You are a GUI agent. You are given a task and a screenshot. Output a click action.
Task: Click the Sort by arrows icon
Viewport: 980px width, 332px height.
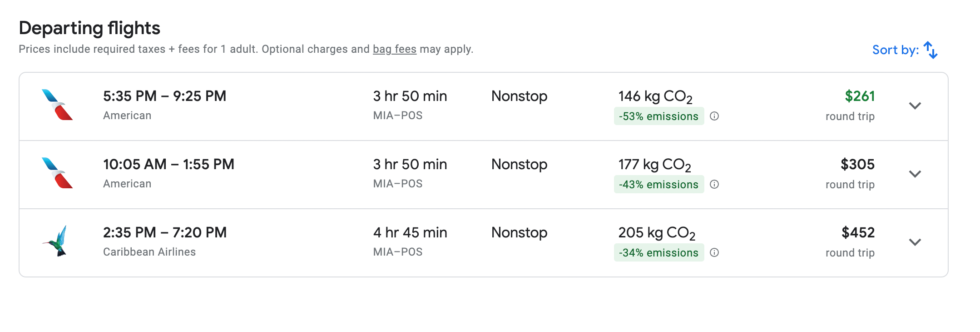tap(931, 50)
